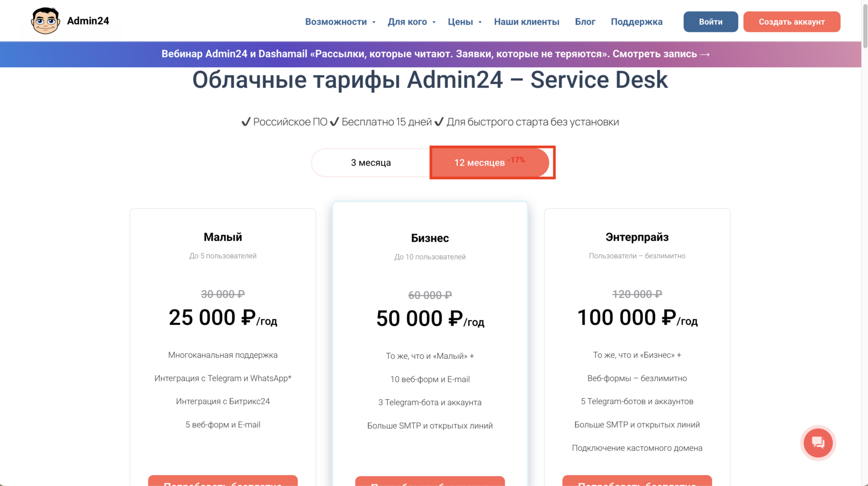The height and width of the screenshot is (486, 868).
Task: Click the Admin24 mascot logo
Action: pyautogui.click(x=45, y=21)
